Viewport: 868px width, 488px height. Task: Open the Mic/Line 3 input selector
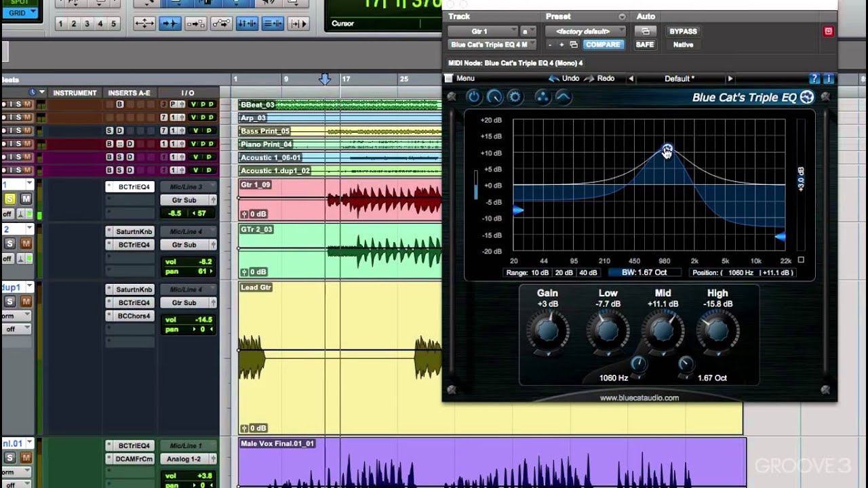coord(188,186)
